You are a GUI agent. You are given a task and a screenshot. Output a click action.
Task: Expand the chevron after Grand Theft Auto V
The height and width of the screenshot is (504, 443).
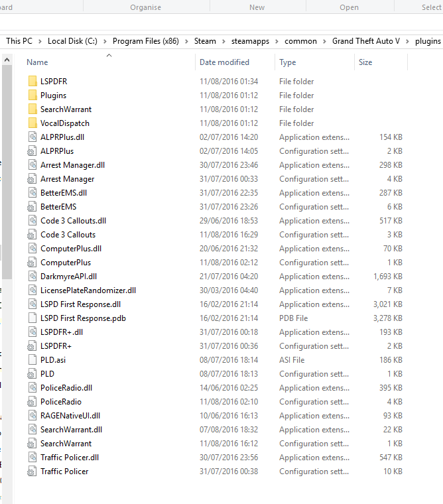(x=407, y=42)
